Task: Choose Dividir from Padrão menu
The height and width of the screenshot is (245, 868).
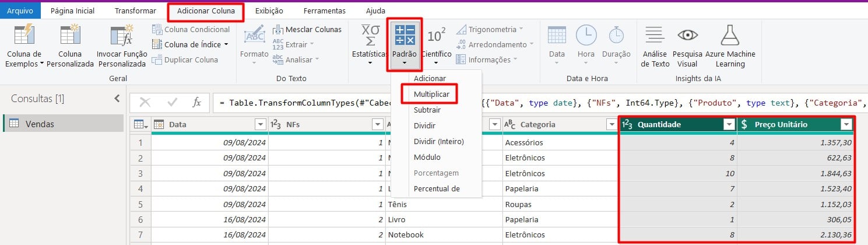Action: click(x=424, y=125)
